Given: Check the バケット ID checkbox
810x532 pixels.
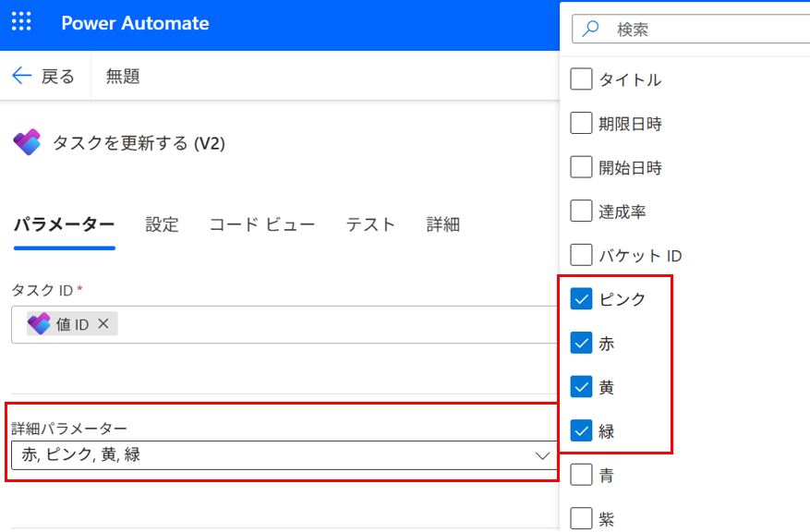Looking at the screenshot, I should click(581, 255).
